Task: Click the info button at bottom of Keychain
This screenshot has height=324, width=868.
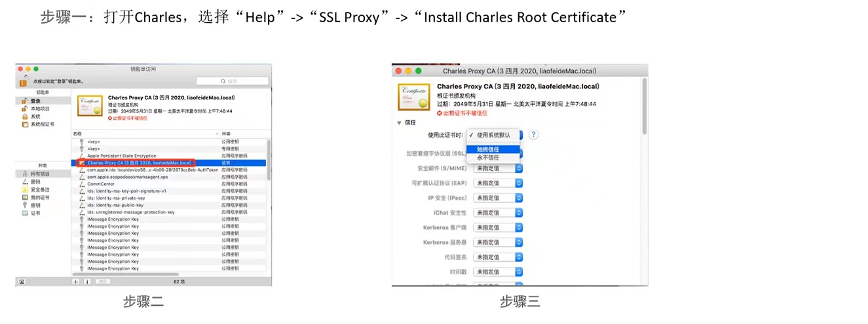Action: pos(87,281)
